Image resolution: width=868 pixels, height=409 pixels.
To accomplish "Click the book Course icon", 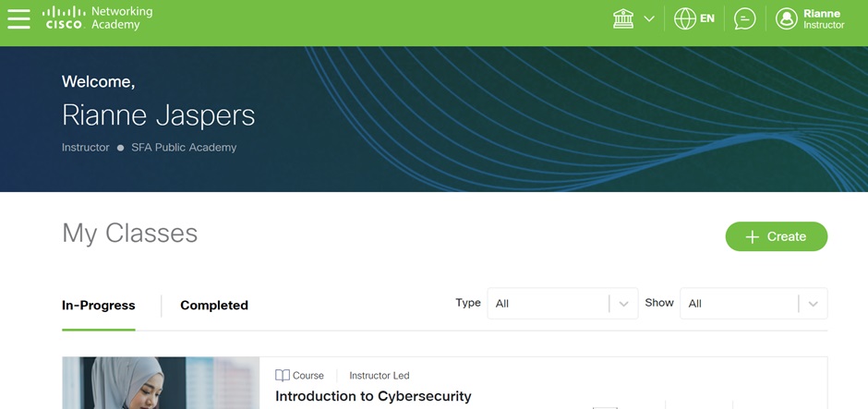I will (x=283, y=376).
